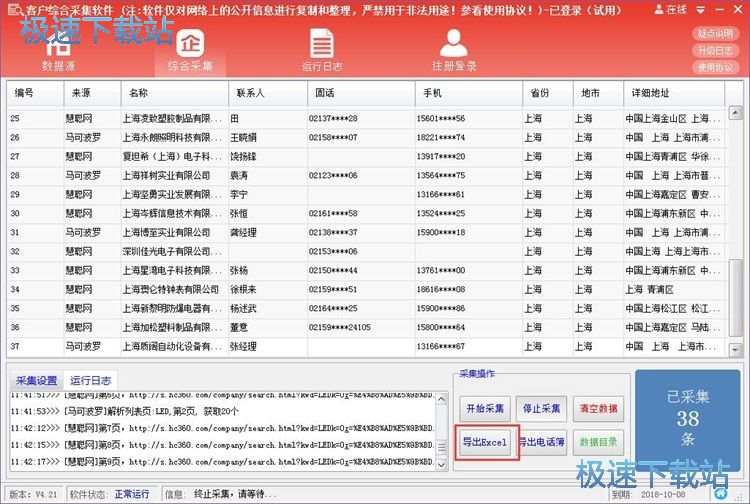750x504 pixels.
Task: Open the 数据源 data source section
Action: pyautogui.click(x=58, y=54)
